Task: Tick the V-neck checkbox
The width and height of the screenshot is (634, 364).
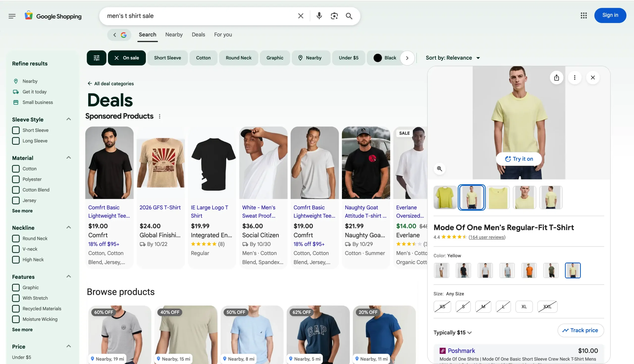Action: pyautogui.click(x=16, y=249)
